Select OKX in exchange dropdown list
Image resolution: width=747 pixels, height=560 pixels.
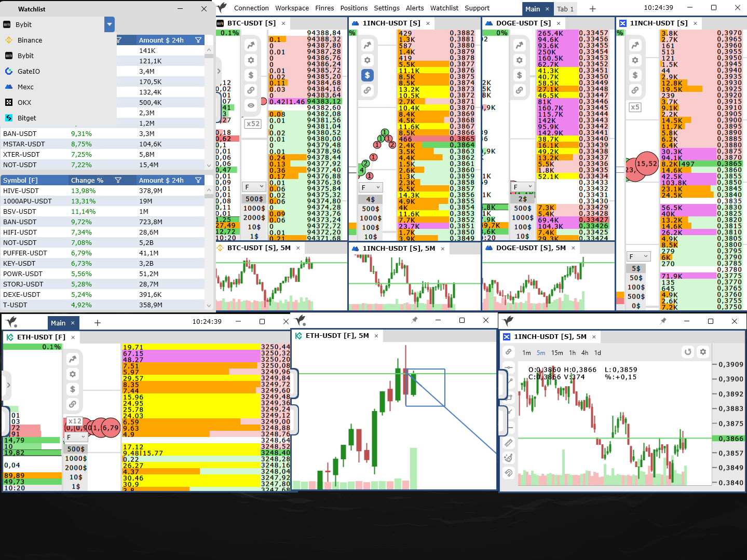coord(58,102)
